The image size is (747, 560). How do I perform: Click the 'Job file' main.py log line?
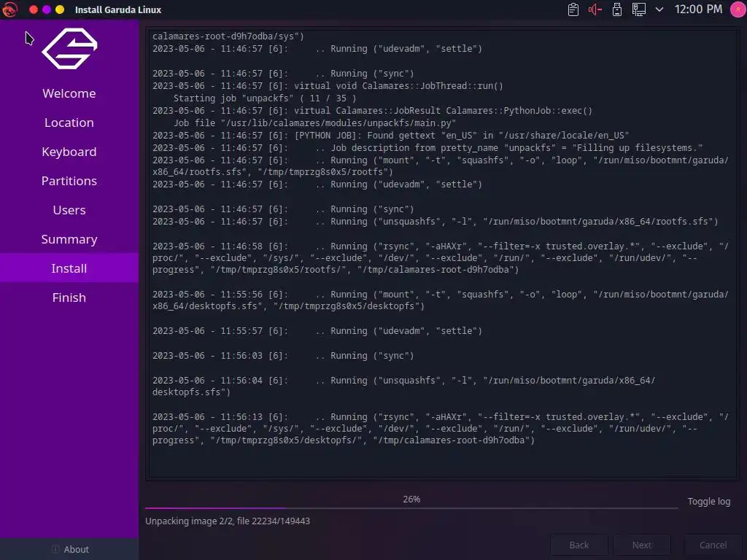[x=314, y=122]
